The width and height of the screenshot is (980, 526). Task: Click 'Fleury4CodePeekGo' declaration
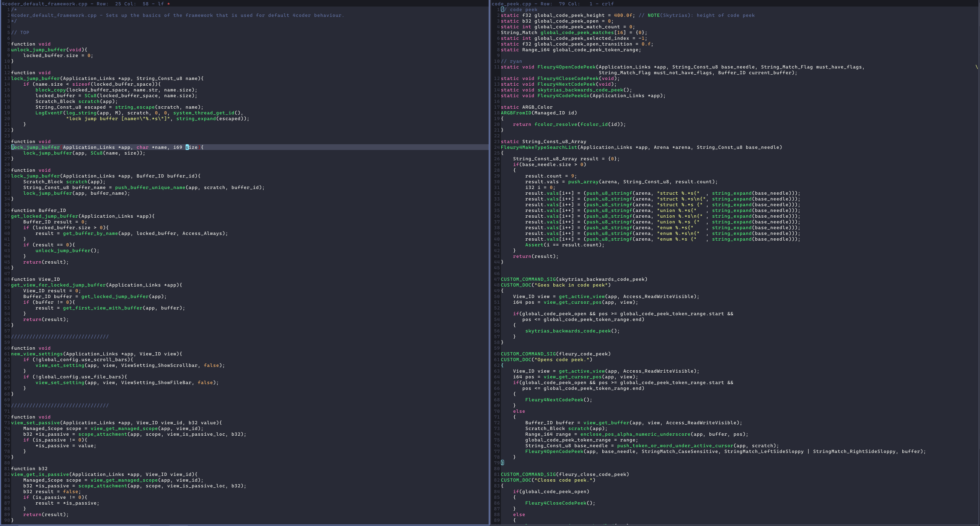(564, 96)
